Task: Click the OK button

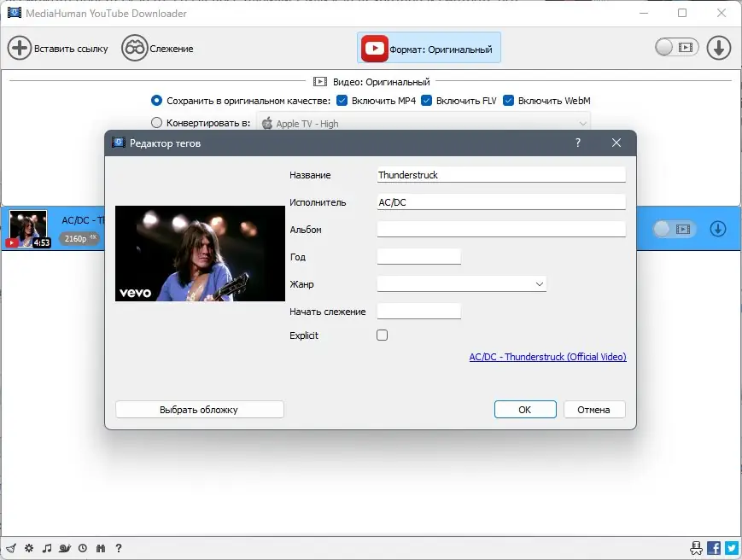Action: click(525, 410)
